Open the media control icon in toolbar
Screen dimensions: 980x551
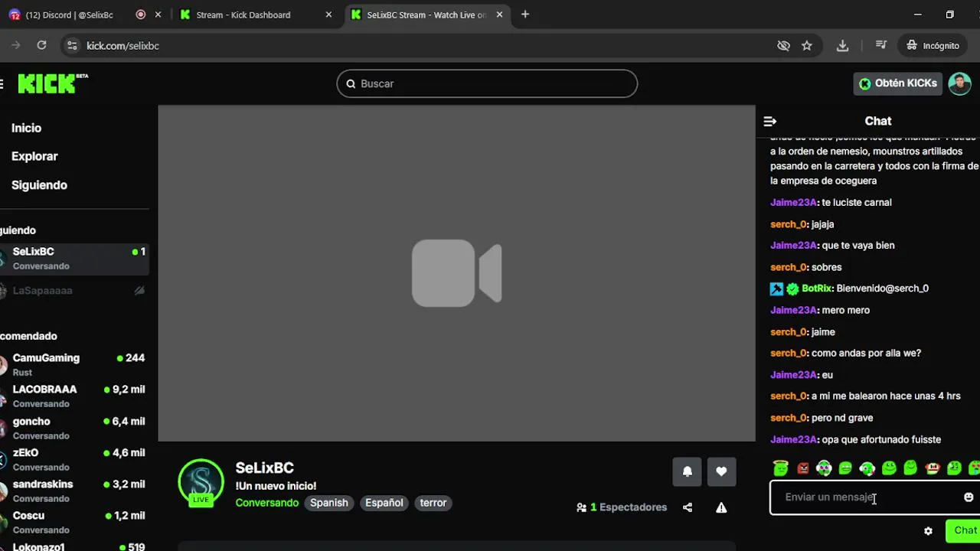pos(881,46)
